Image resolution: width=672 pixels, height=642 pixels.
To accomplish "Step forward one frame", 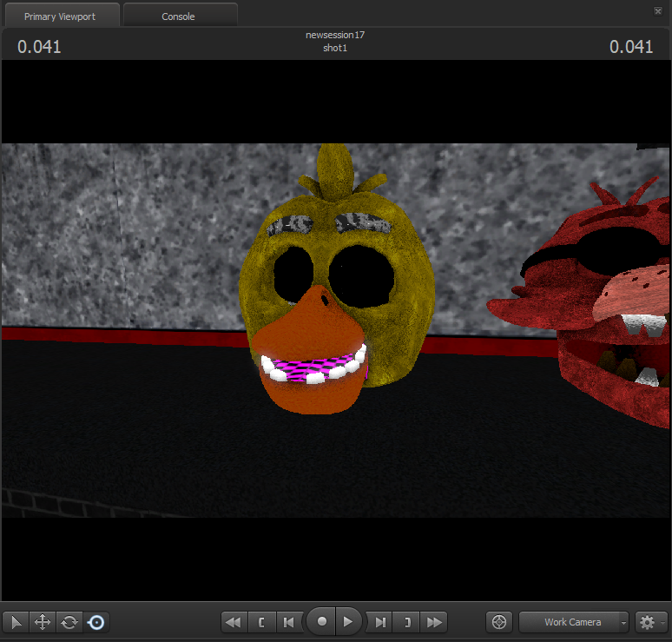I will coord(379,622).
